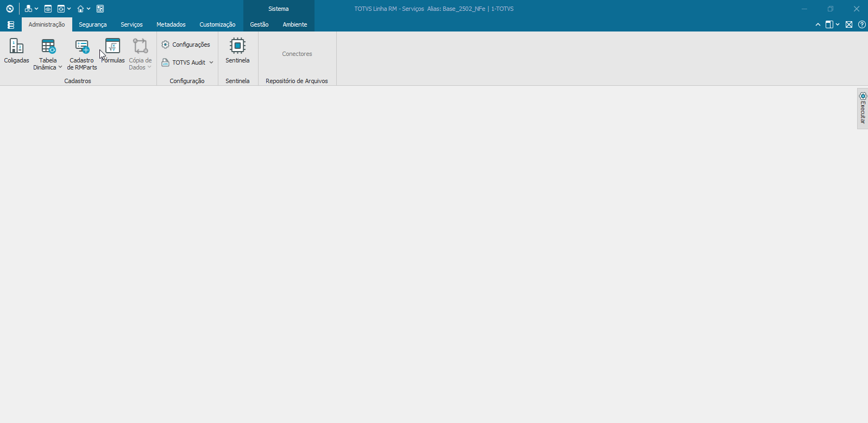Open Configurações with the gear icon

click(186, 45)
